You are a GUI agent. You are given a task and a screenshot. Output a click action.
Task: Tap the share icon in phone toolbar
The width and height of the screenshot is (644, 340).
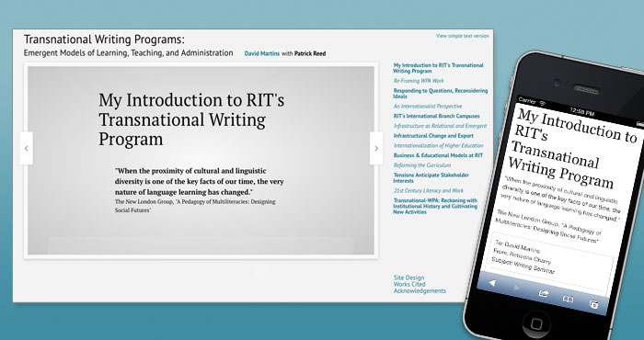544,293
